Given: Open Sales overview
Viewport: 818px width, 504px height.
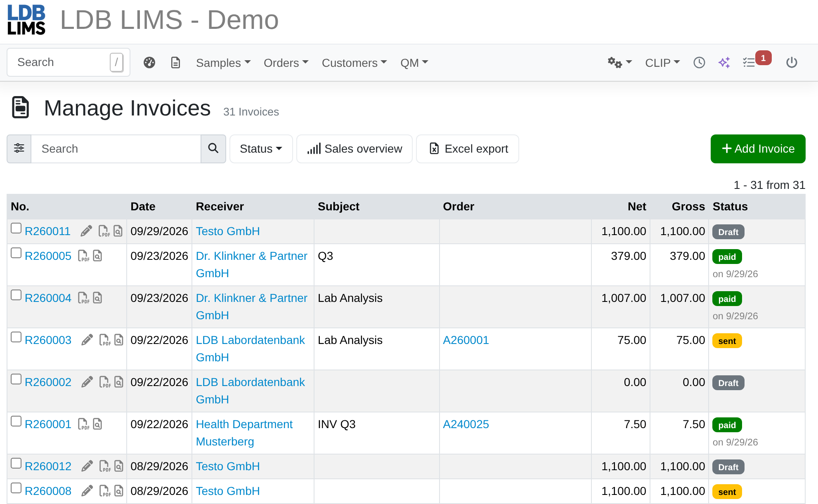Looking at the screenshot, I should pyautogui.click(x=355, y=148).
